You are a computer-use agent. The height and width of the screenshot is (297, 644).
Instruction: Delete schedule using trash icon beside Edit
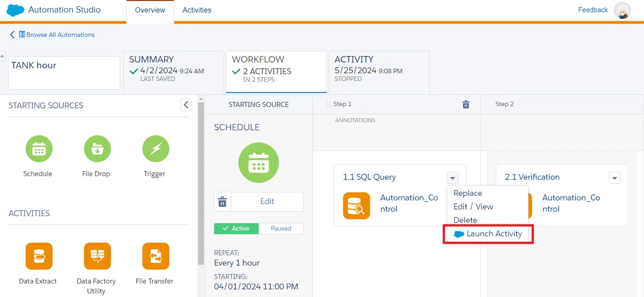point(222,202)
